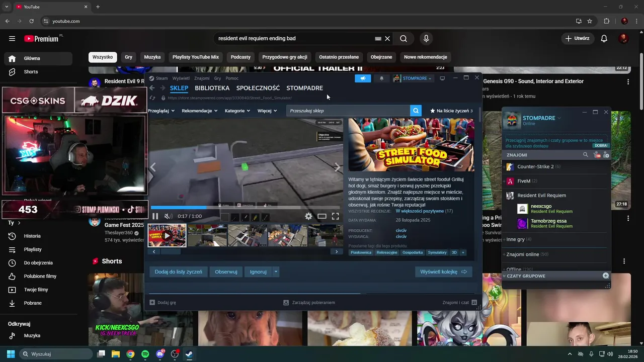Open the Ignoruj options dropdown arrow
Viewport: 644px width, 362px height.
pos(276,271)
